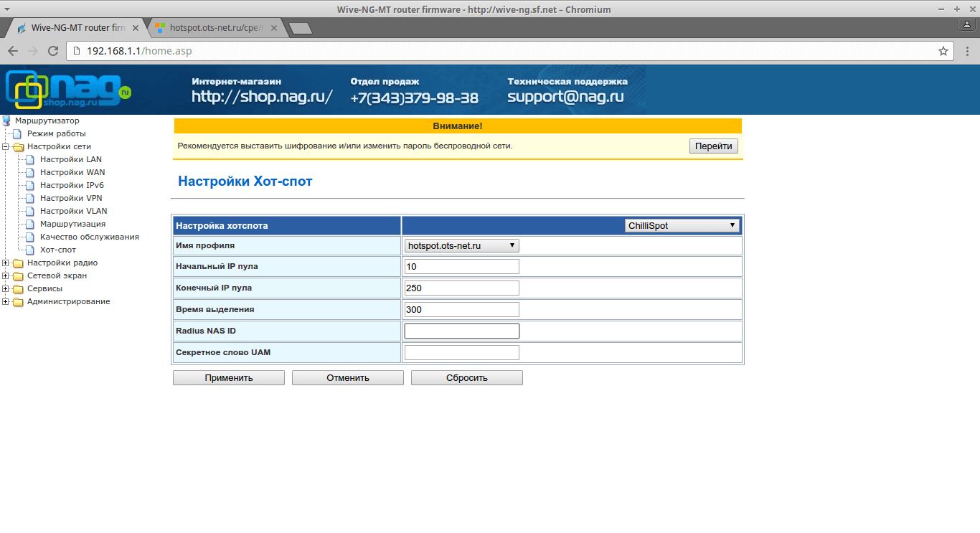Open the Chromium user profile icon
The height and width of the screenshot is (533, 980).
967,24
